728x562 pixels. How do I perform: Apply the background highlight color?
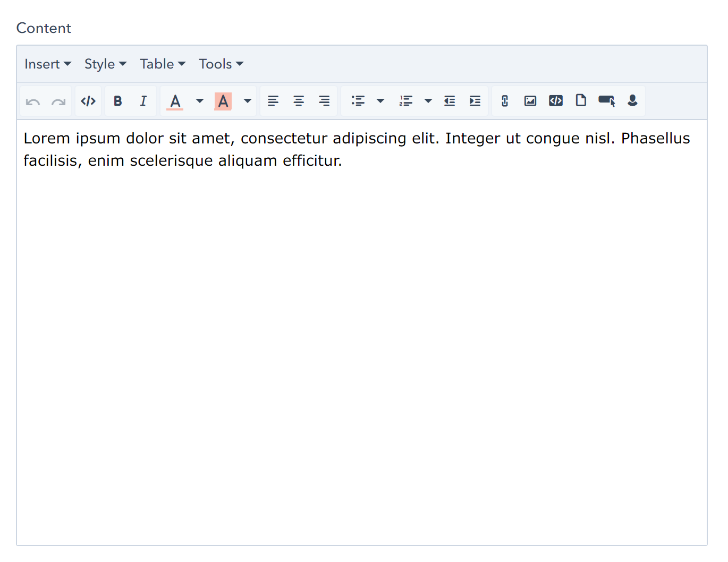tap(223, 101)
